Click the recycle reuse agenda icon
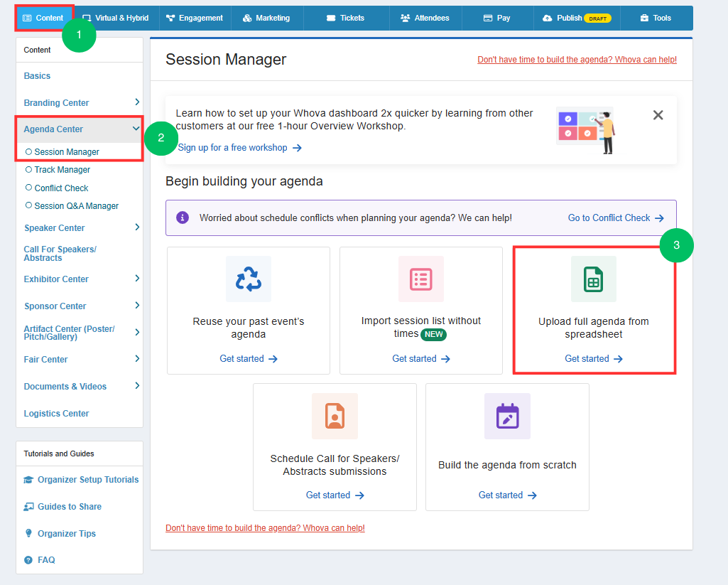This screenshot has height=585, width=728. point(249,279)
